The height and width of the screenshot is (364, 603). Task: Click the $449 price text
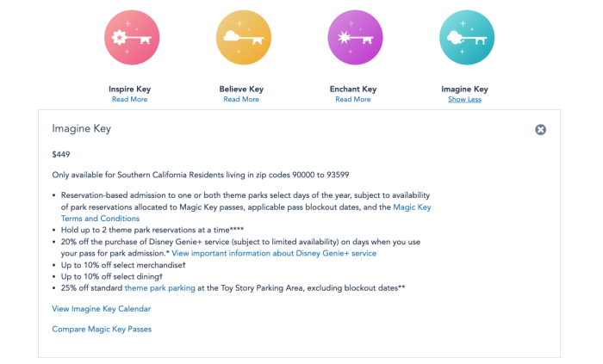pos(61,155)
